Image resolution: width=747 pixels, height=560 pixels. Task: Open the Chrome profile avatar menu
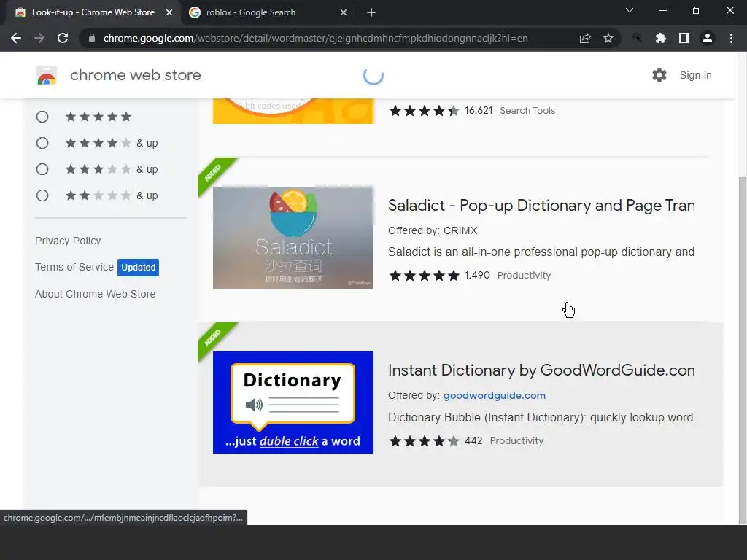(708, 38)
